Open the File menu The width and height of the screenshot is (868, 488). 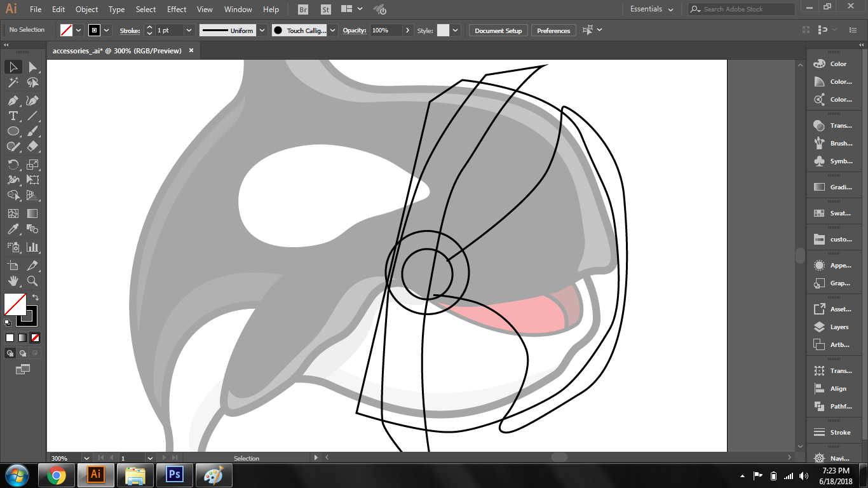(x=36, y=10)
